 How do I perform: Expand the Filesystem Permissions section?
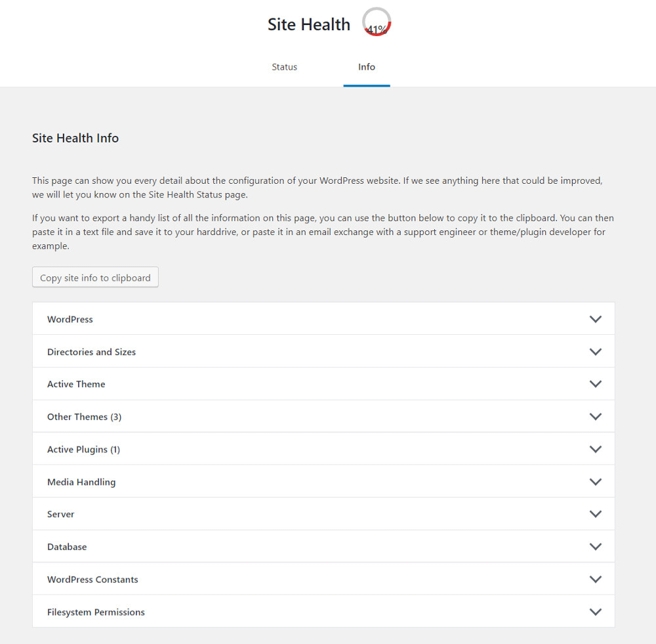click(x=323, y=611)
